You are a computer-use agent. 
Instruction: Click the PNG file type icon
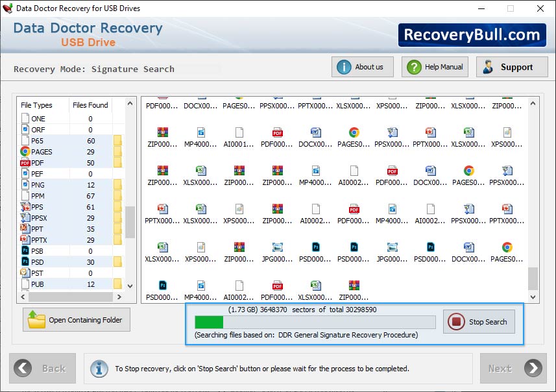coord(25,185)
